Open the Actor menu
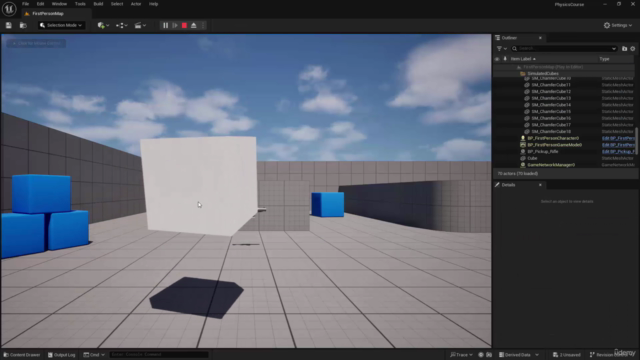 (x=136, y=4)
